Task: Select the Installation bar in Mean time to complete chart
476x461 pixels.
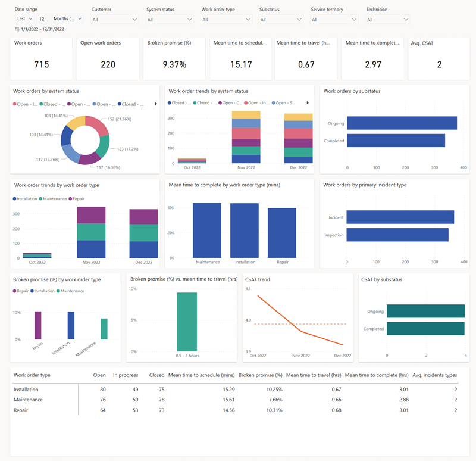Action: pos(245,230)
